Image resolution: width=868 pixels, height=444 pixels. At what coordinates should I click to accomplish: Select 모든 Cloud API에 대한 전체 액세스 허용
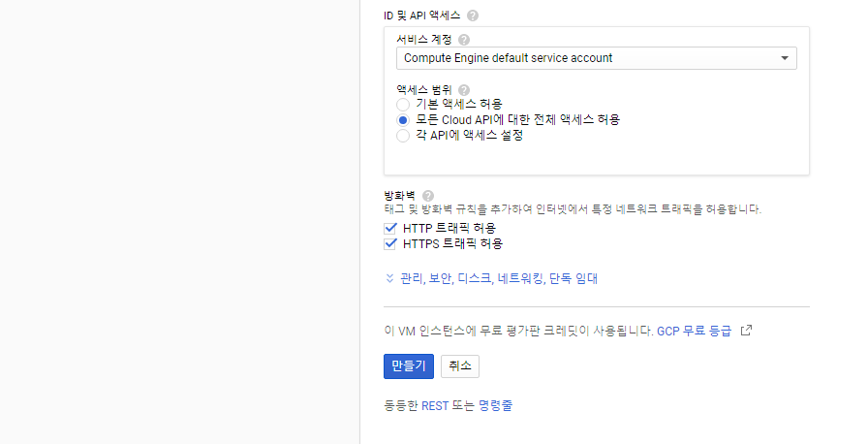point(403,119)
